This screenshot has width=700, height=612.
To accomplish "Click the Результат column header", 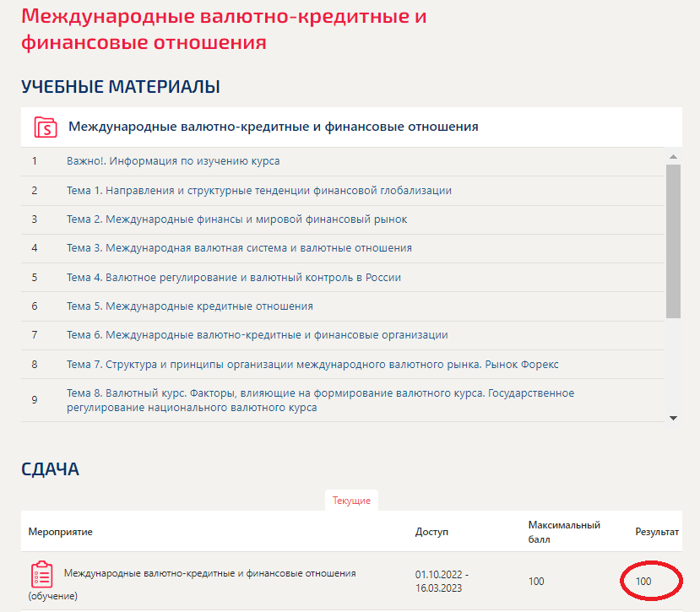I will click(657, 532).
